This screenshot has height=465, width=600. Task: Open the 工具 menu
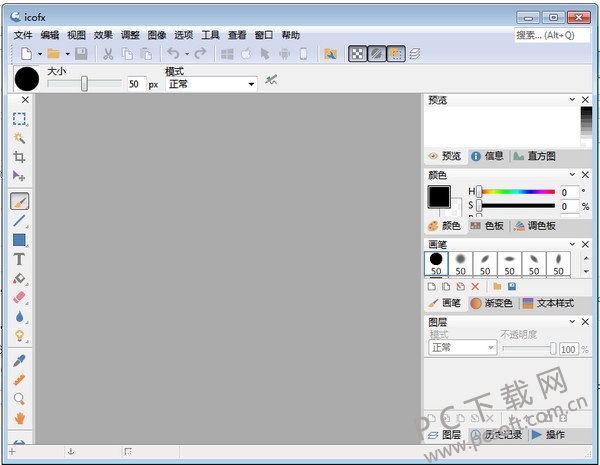point(210,35)
